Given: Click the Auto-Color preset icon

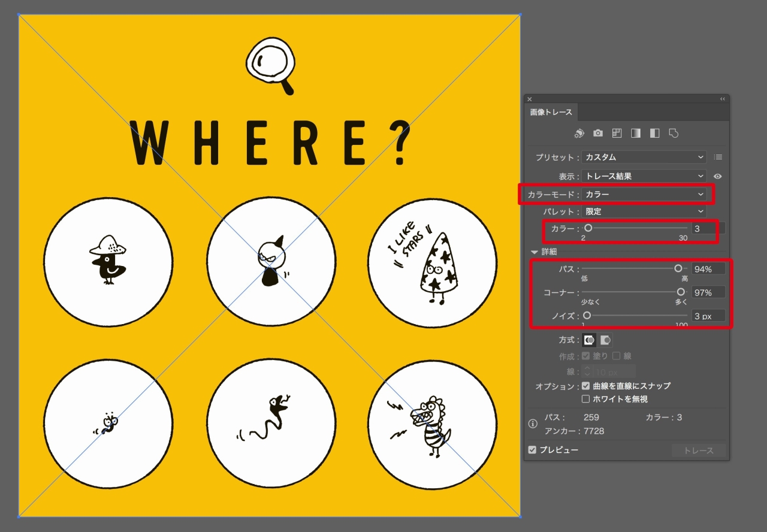Looking at the screenshot, I should tap(579, 134).
